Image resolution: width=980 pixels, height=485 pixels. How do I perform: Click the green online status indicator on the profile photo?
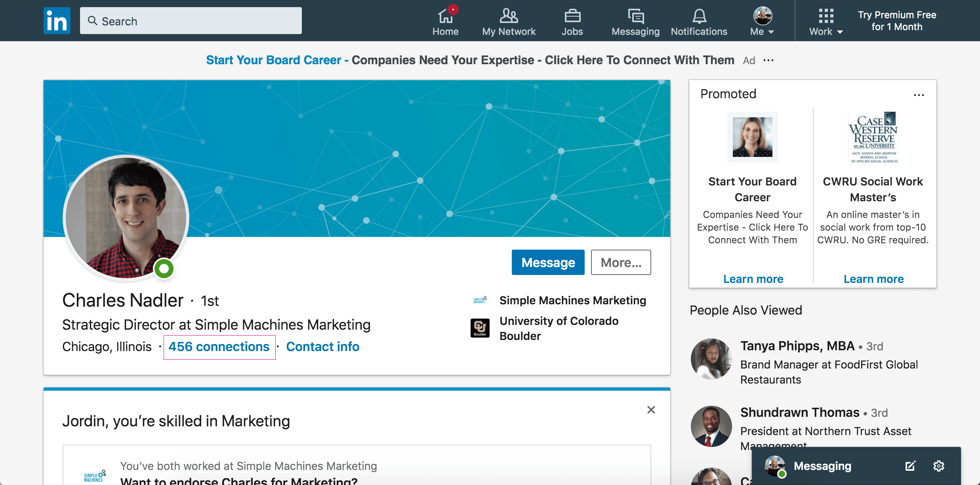164,269
